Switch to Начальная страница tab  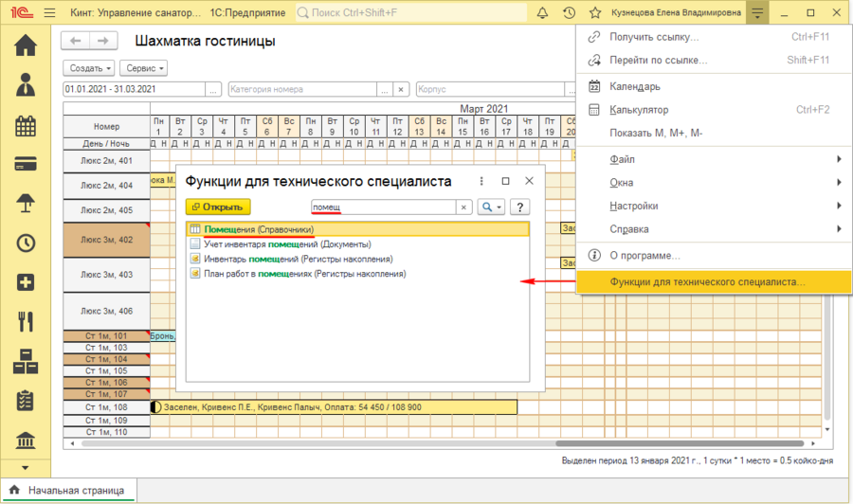coord(68,491)
